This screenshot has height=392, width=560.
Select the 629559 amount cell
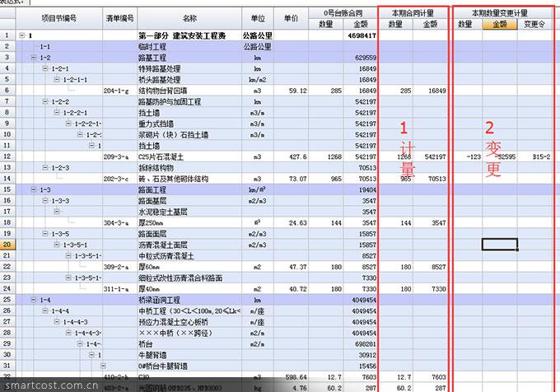[360, 58]
